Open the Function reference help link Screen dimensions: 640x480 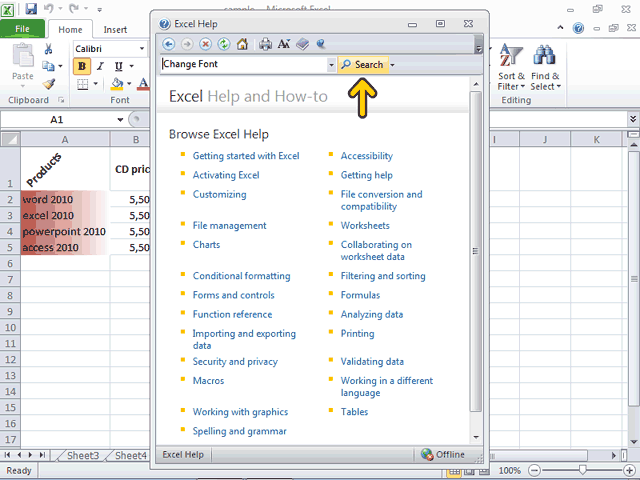[x=233, y=314]
